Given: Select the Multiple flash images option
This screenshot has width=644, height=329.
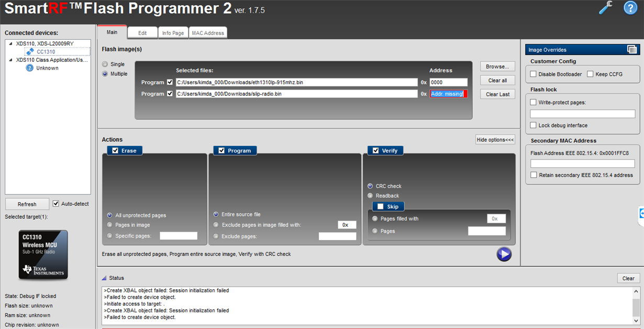Looking at the screenshot, I should pos(105,74).
